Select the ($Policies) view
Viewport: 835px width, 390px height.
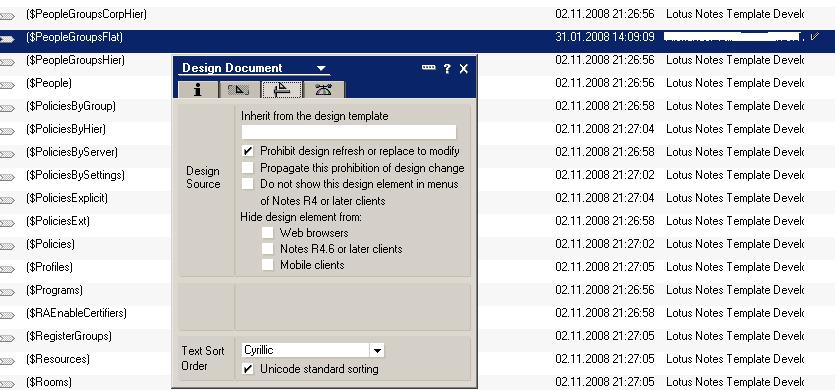(50, 244)
